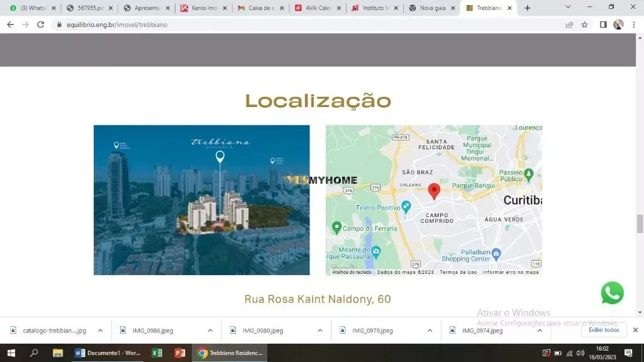Click the battery icon in system tray
Image resolution: width=644 pixels, height=362 pixels.
point(558,353)
